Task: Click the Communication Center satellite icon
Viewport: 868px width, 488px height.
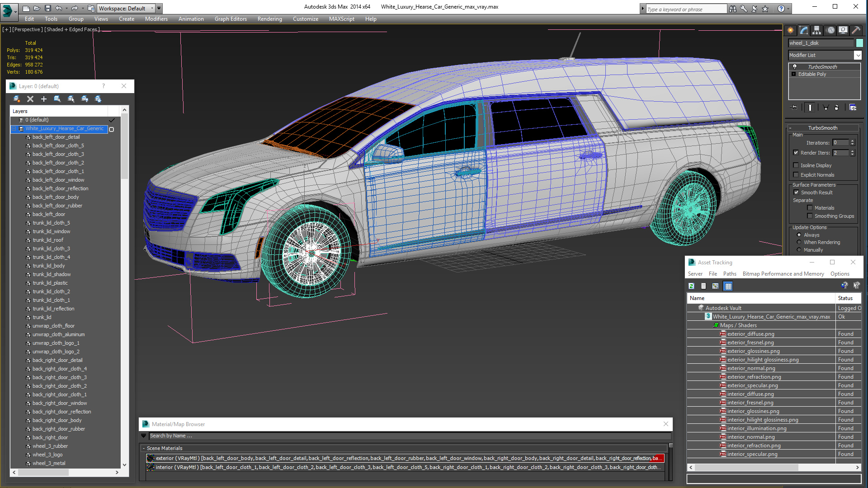Action: (x=754, y=9)
